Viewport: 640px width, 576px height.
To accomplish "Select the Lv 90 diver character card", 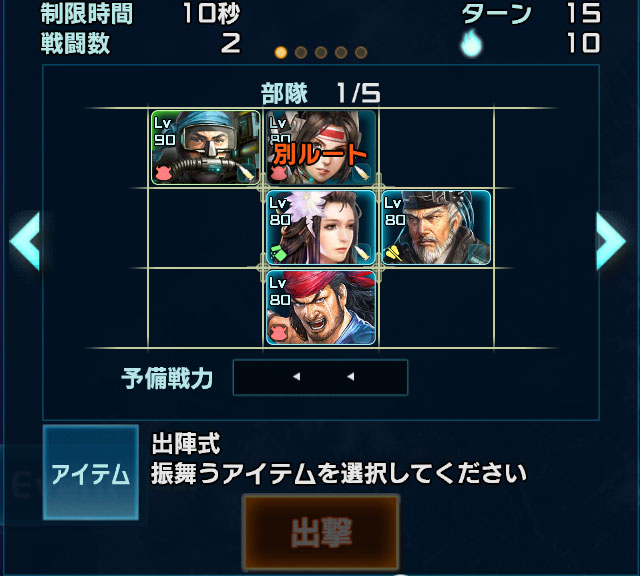I will point(205,147).
